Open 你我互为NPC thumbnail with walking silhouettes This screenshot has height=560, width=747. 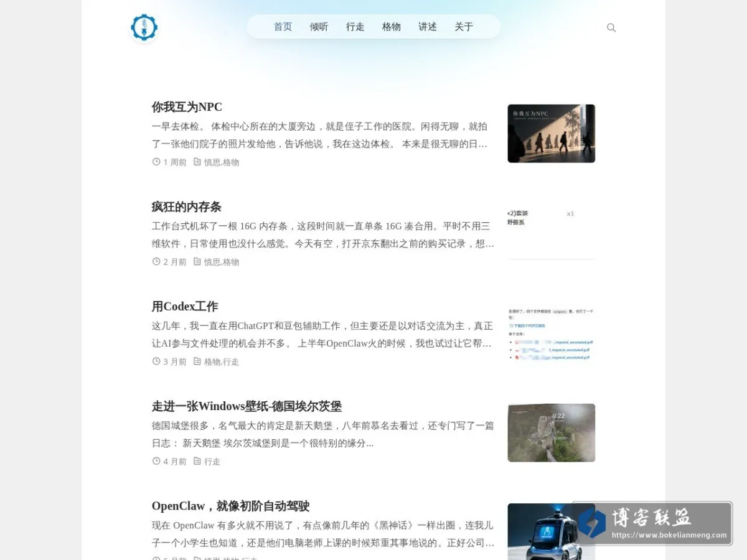point(552,133)
